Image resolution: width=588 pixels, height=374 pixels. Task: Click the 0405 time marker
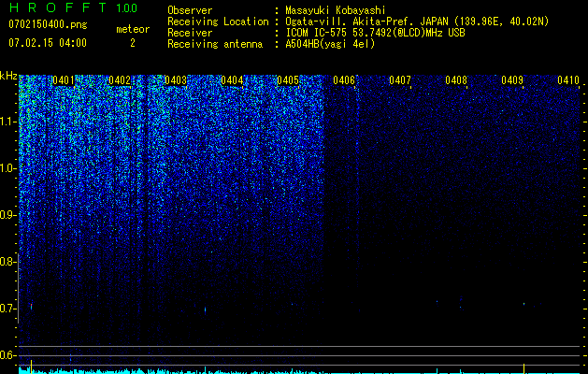click(288, 80)
